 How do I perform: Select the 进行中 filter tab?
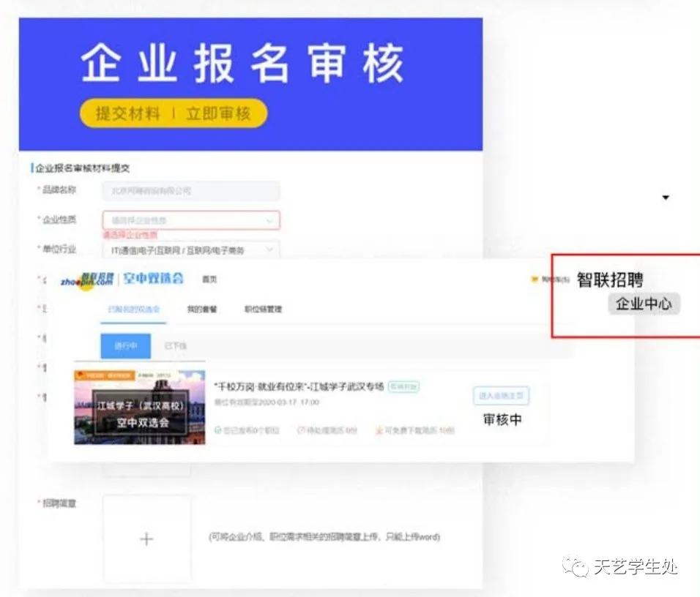pos(126,346)
